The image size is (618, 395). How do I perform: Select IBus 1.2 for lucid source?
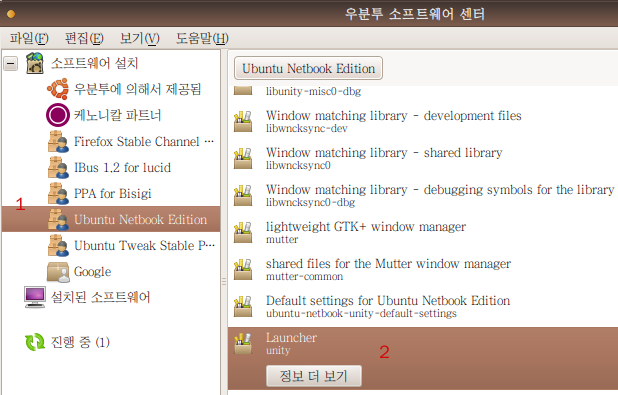click(x=122, y=167)
